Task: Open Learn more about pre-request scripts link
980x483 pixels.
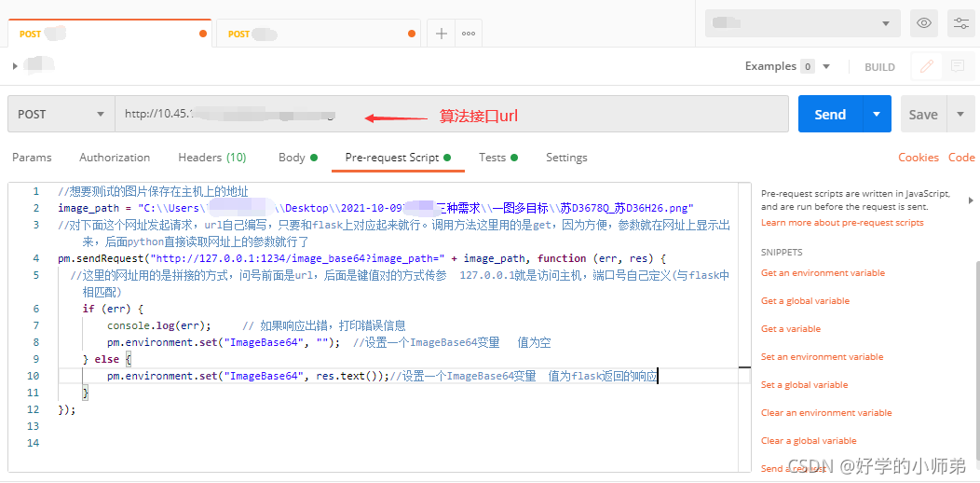Action: (x=842, y=223)
